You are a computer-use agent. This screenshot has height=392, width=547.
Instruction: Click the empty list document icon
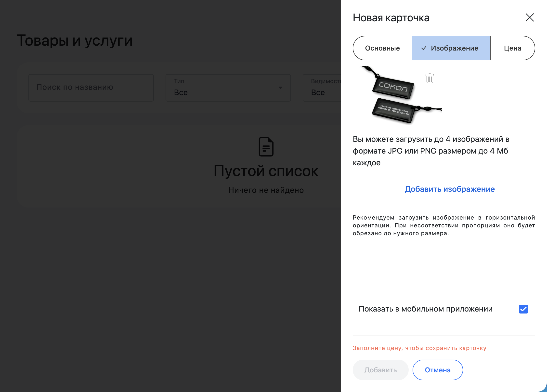pos(266,147)
